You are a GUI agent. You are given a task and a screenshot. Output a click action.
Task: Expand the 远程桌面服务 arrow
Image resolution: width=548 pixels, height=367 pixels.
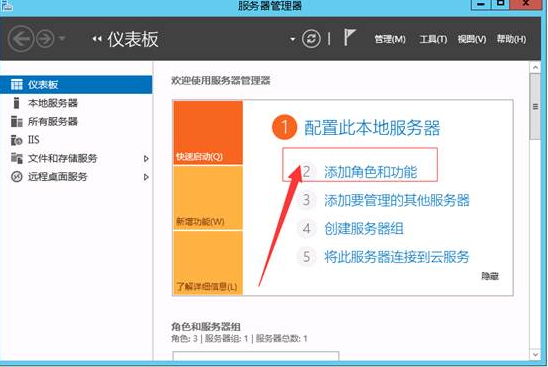point(146,177)
